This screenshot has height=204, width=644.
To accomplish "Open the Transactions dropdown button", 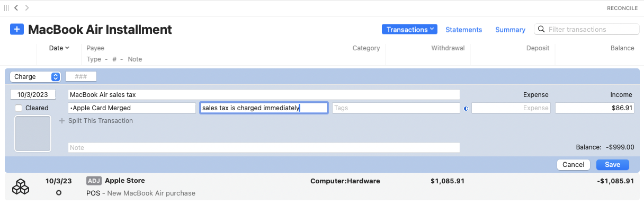I will point(409,30).
